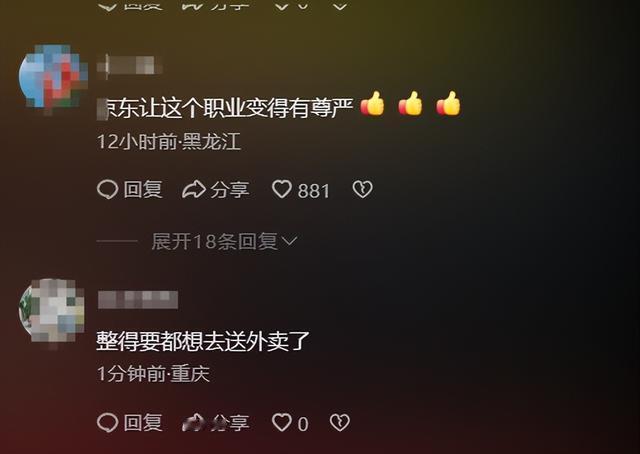Reply to the 京东让这个职业变得有尊严 comment
The width and height of the screenshot is (640, 454).
(x=130, y=190)
